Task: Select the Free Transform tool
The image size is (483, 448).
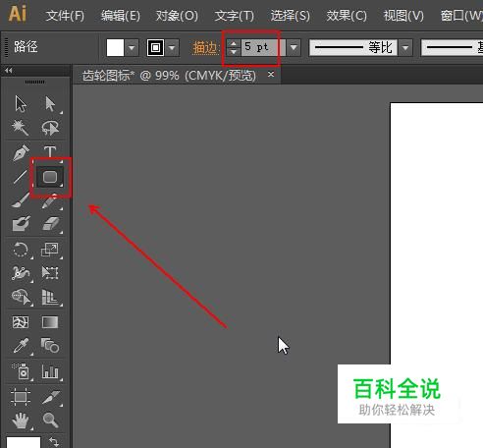Action: click(x=50, y=273)
